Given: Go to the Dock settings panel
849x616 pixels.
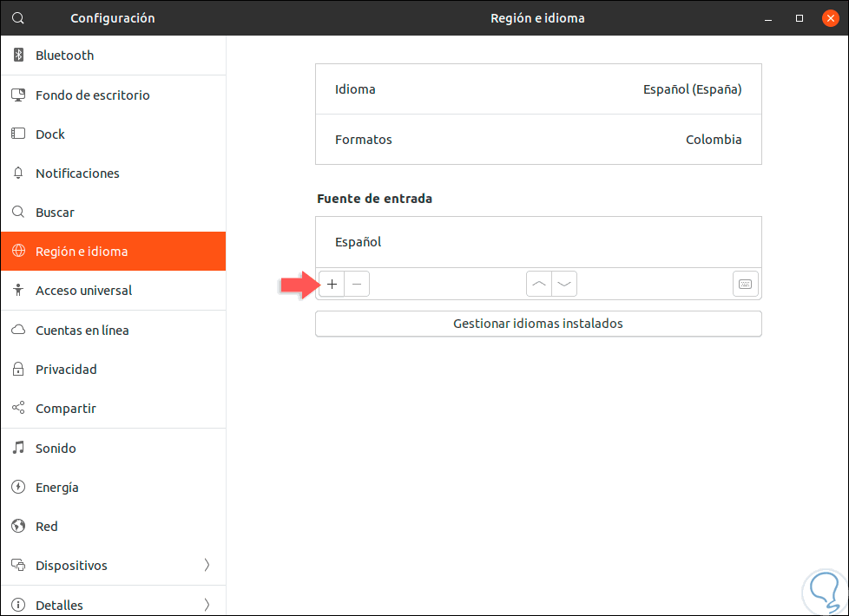Looking at the screenshot, I should pyautogui.click(x=50, y=134).
